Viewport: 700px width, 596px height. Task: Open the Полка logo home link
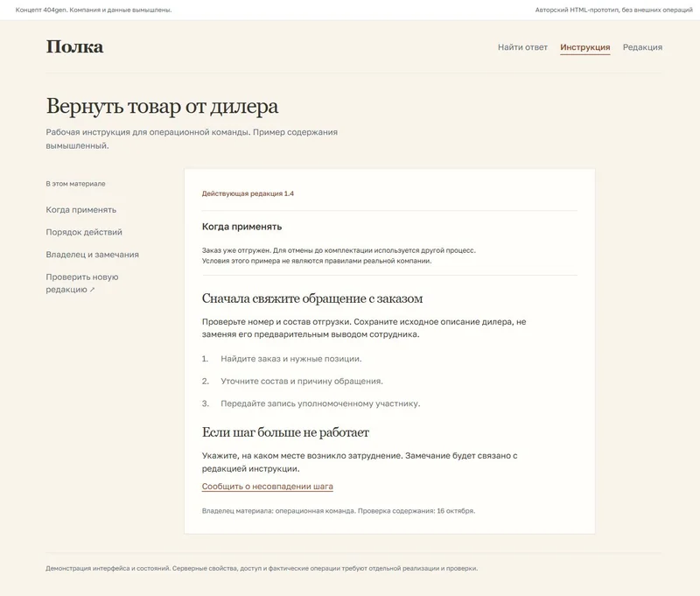pyautogui.click(x=74, y=47)
